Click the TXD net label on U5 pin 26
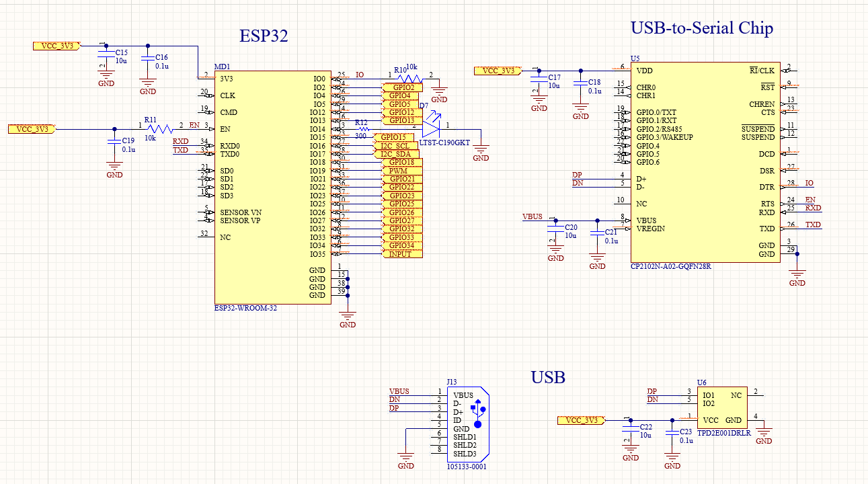Viewport: 868px width, 484px height. pos(814,225)
